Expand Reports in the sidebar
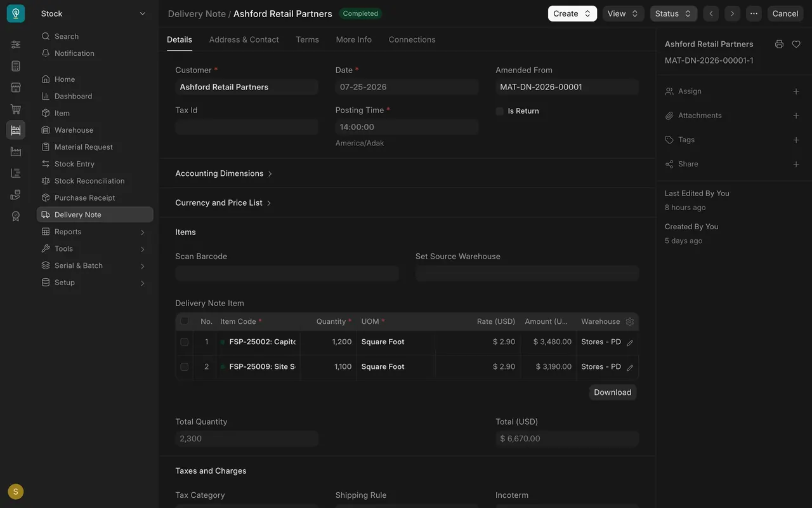The height and width of the screenshot is (508, 812). [95, 232]
